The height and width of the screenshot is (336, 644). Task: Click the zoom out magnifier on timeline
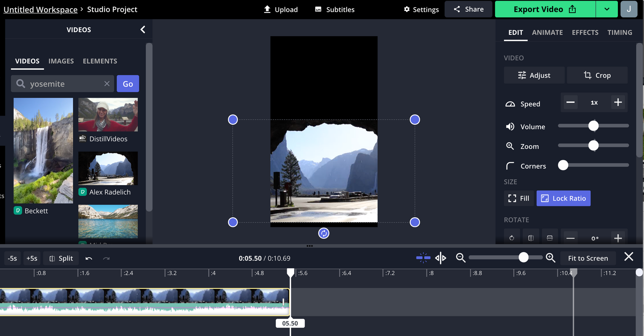click(x=460, y=258)
